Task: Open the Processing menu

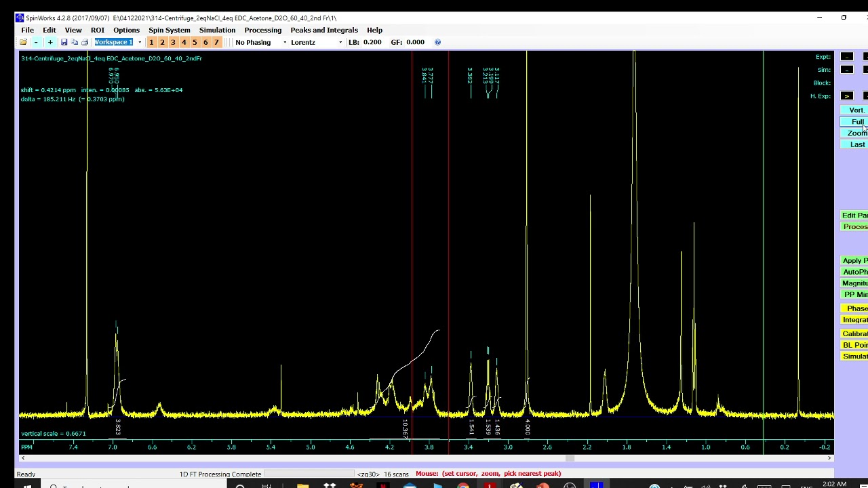Action: click(262, 30)
